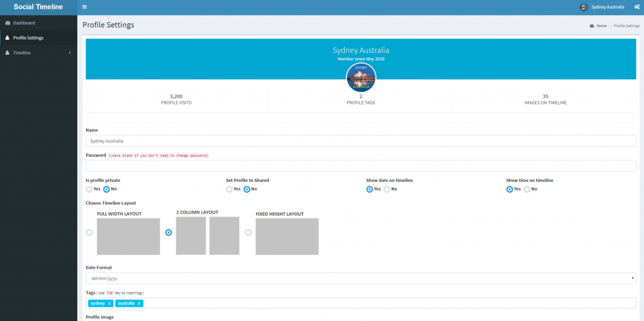Select Yes for Show date on timeline

point(370,189)
